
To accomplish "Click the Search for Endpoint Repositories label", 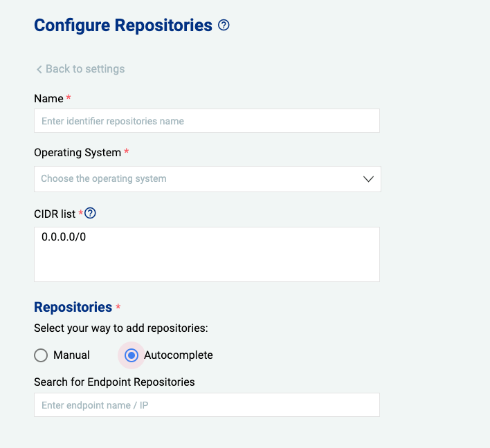I will pos(114,382).
